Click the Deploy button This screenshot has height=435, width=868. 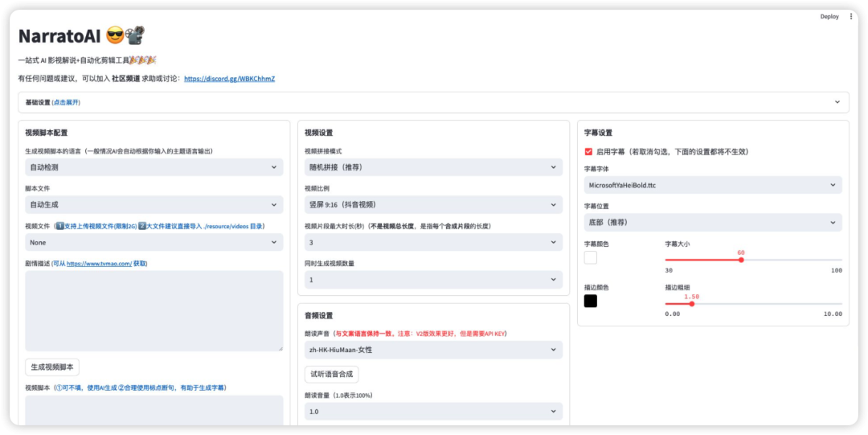click(x=829, y=17)
